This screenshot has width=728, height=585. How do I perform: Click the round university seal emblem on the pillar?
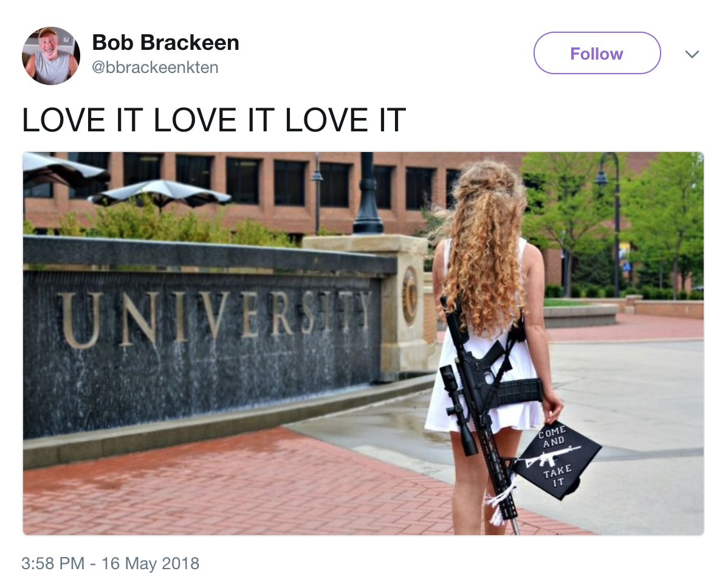(410, 295)
